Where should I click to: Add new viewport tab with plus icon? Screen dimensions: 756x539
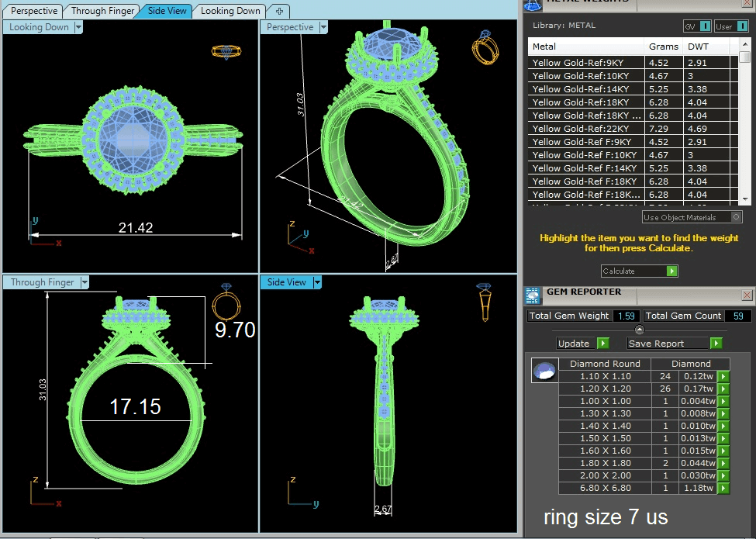tap(279, 11)
